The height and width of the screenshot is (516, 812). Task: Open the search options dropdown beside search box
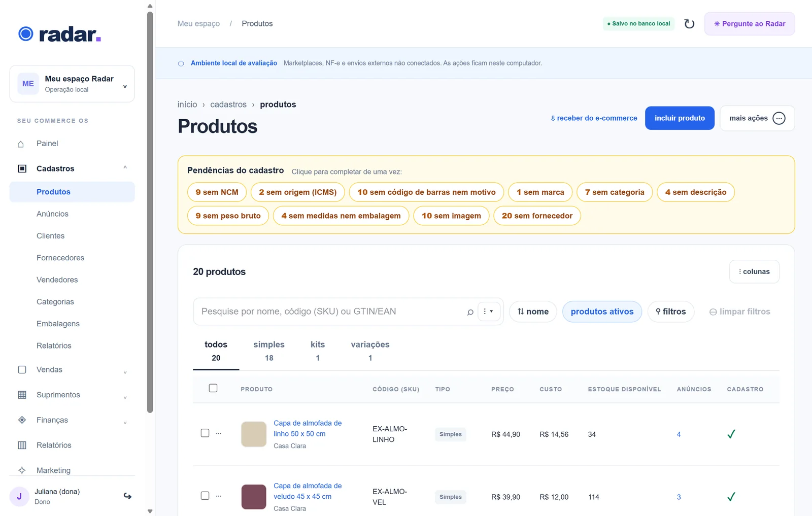[x=489, y=312]
